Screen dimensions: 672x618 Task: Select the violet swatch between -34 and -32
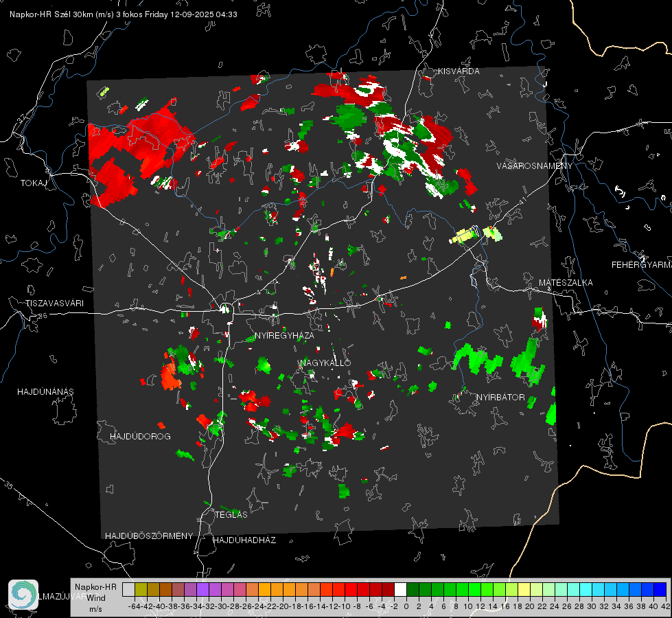tap(202, 589)
